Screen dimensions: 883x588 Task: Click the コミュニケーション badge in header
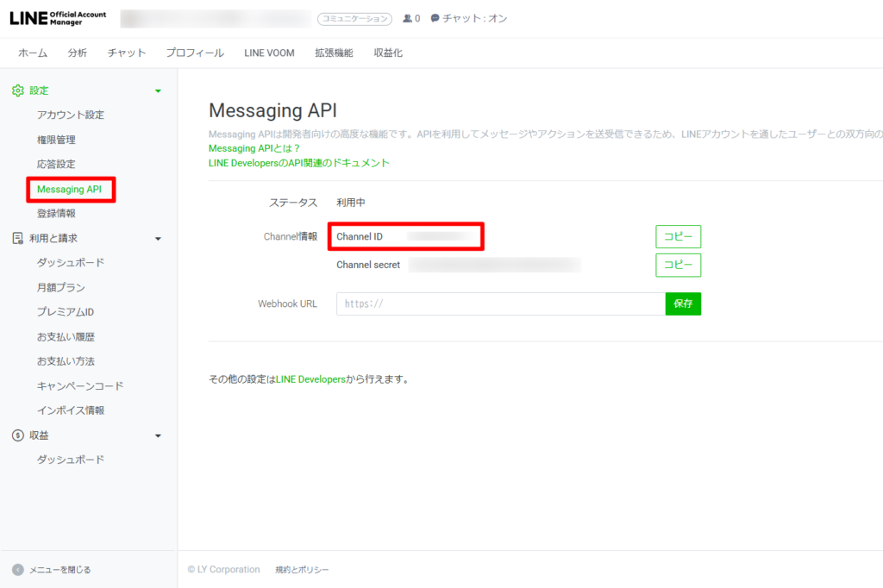point(354,19)
